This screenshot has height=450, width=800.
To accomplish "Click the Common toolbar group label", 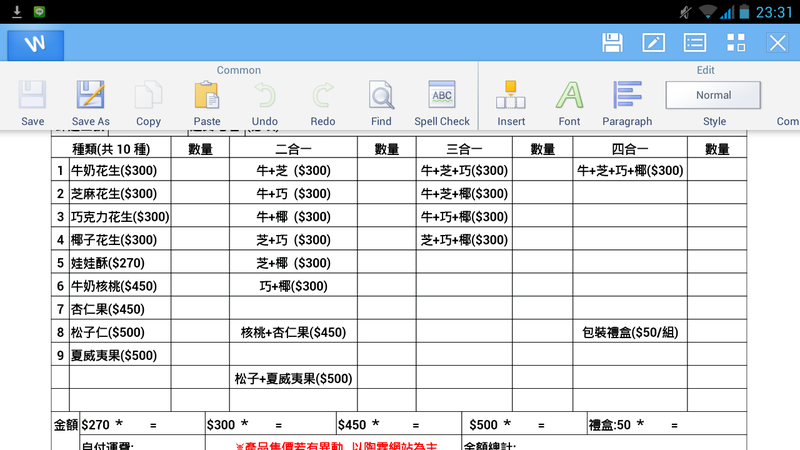I will [x=239, y=70].
